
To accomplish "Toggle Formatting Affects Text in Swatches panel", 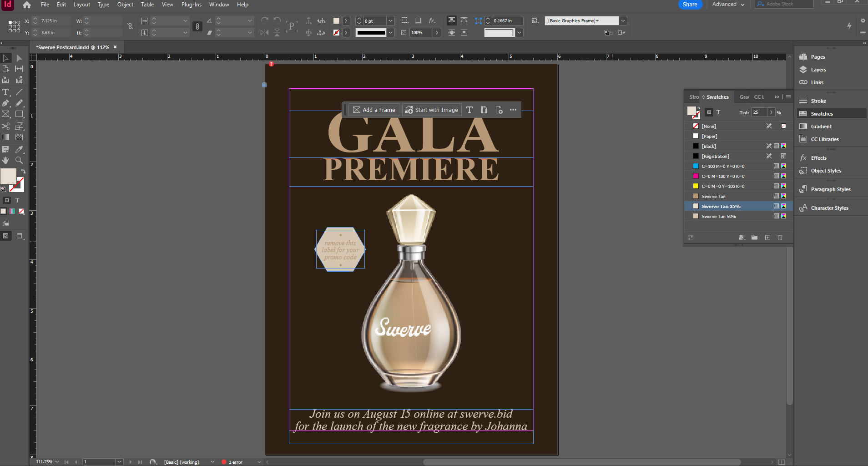I will click(x=718, y=112).
